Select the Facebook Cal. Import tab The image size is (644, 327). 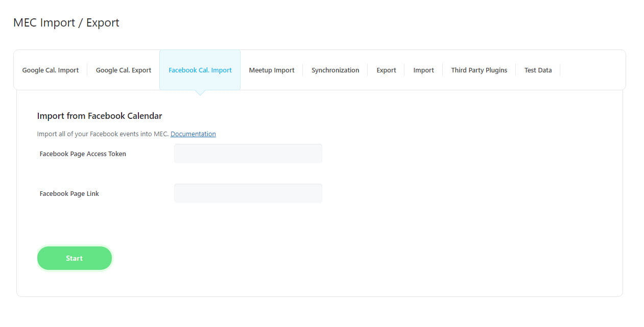click(x=200, y=70)
